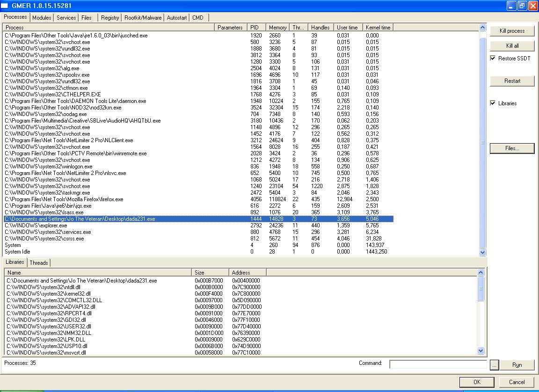Screen dimensions: 539x392
Task: Select the lsass.exe process row
Action: pyautogui.click(x=198, y=212)
